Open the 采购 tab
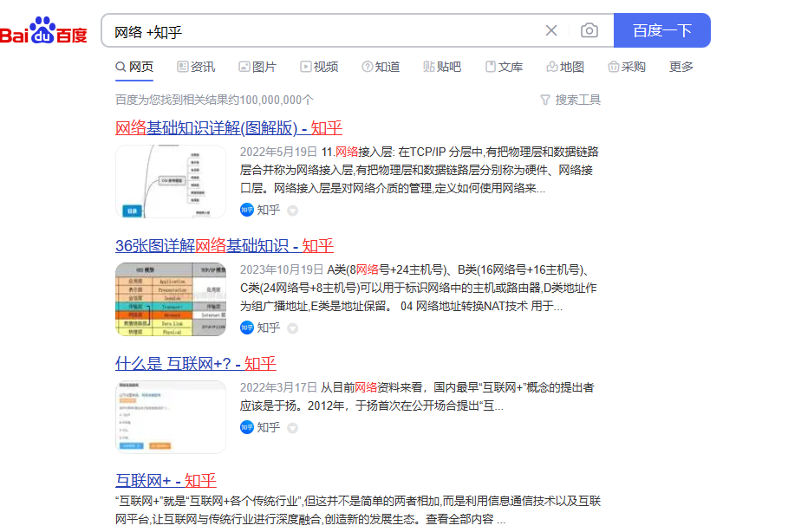Viewport: 788px width, 532px height. 627,67
